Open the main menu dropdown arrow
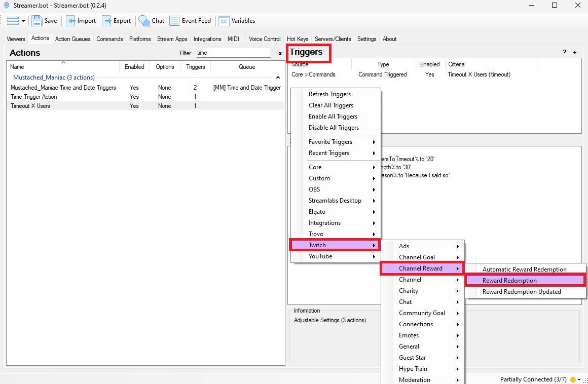The height and width of the screenshot is (384, 588). point(23,21)
